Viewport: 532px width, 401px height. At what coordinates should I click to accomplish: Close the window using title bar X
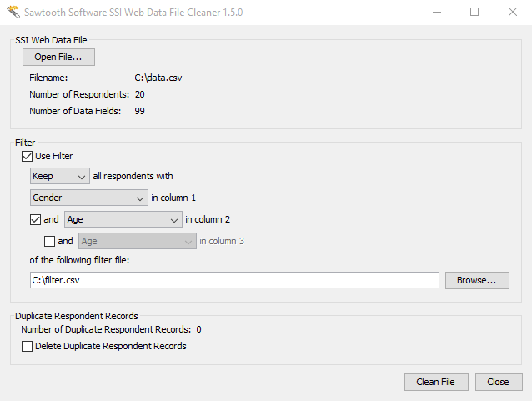click(512, 13)
